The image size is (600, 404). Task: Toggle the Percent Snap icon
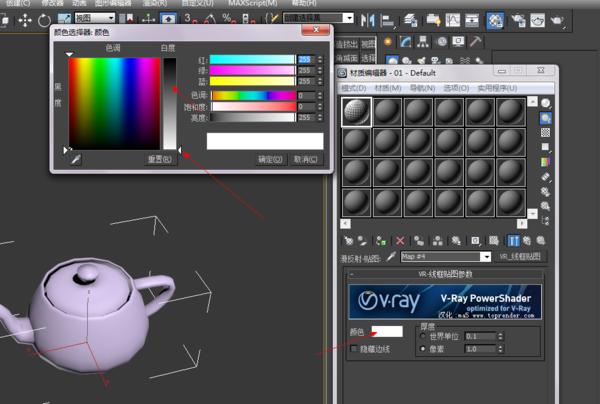(228, 18)
